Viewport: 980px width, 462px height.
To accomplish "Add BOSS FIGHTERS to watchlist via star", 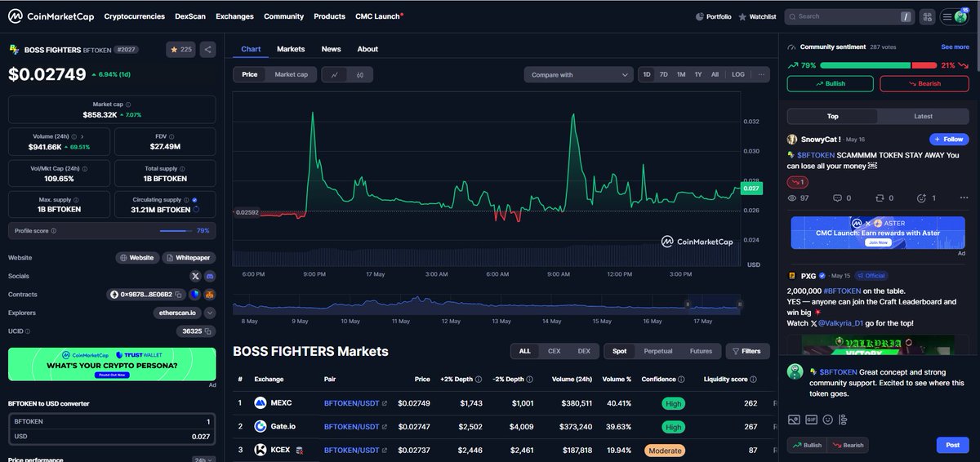I will pos(181,50).
